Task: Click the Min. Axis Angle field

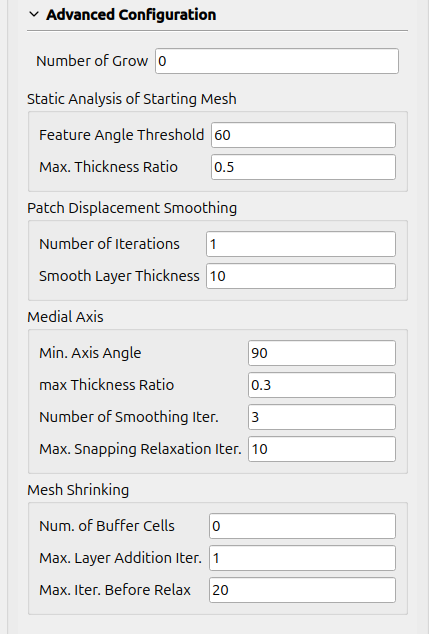Action: (x=322, y=353)
